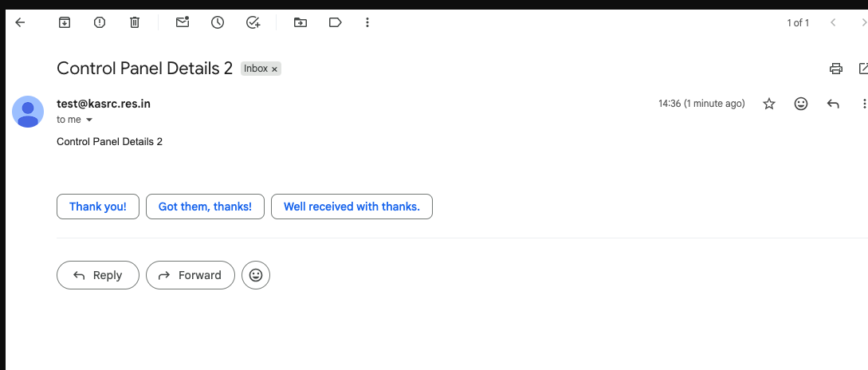Screen dimensions: 868x370
Task: Add this email to Tasks
Action: [253, 22]
